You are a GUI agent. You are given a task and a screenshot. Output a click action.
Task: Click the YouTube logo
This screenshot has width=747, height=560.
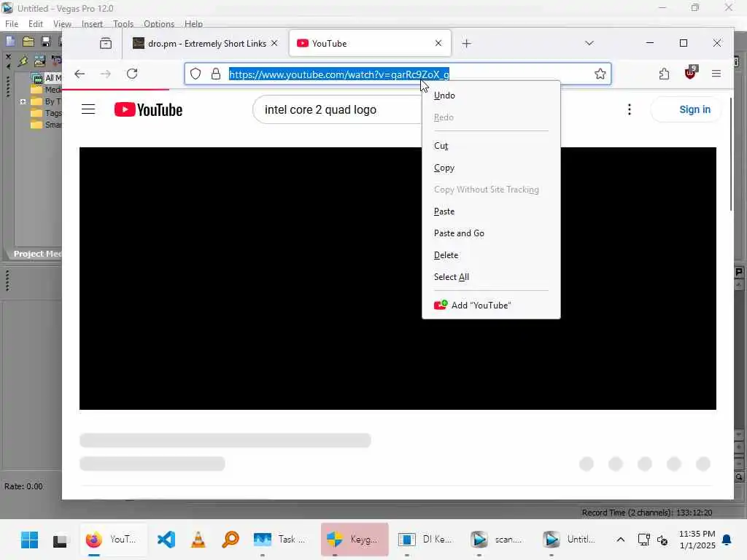pos(148,109)
